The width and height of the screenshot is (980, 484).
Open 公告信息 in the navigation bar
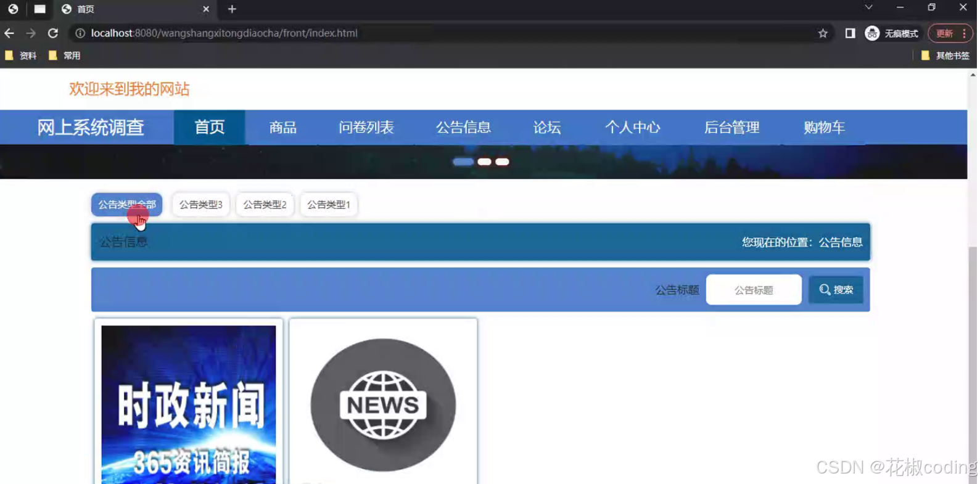click(x=464, y=128)
